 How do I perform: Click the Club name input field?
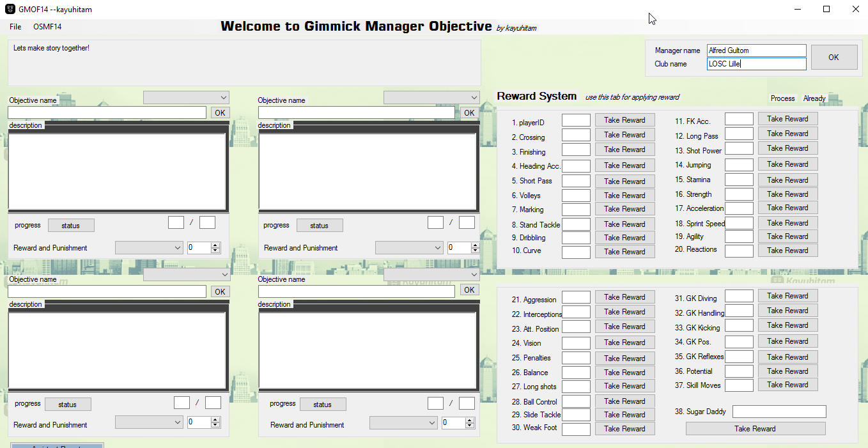coord(757,64)
